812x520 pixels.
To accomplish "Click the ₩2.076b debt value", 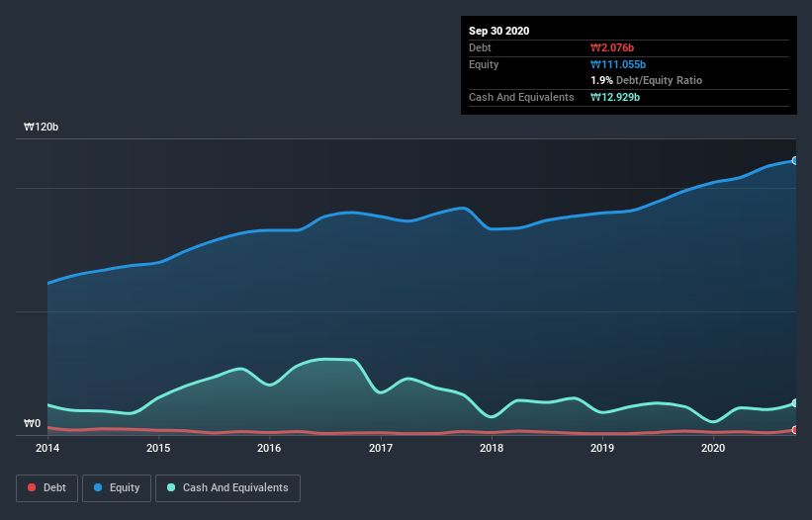I will [x=612, y=48].
